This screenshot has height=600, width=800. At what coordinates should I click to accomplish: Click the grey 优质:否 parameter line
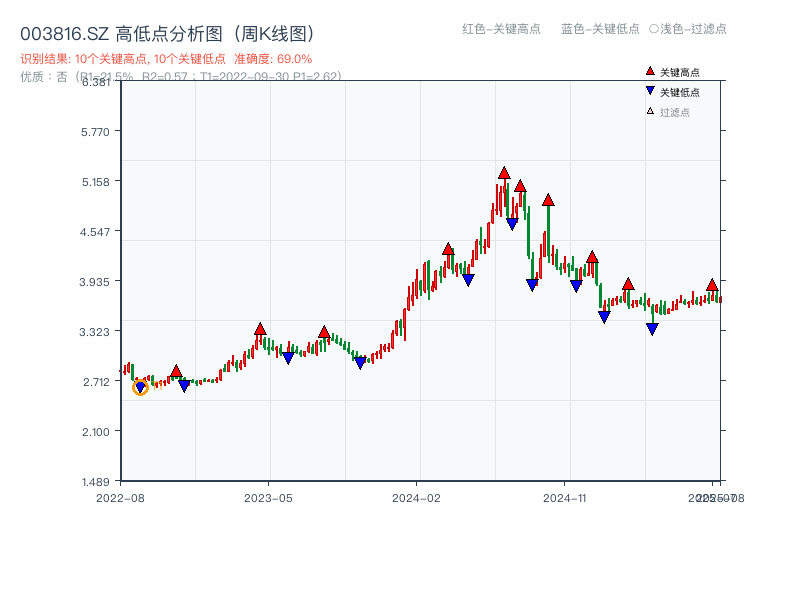181,77
